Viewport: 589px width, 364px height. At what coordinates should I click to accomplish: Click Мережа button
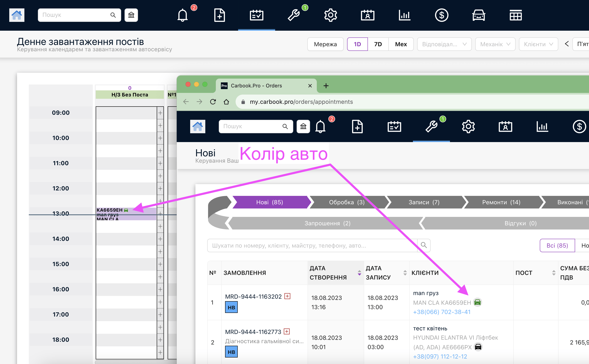point(325,44)
